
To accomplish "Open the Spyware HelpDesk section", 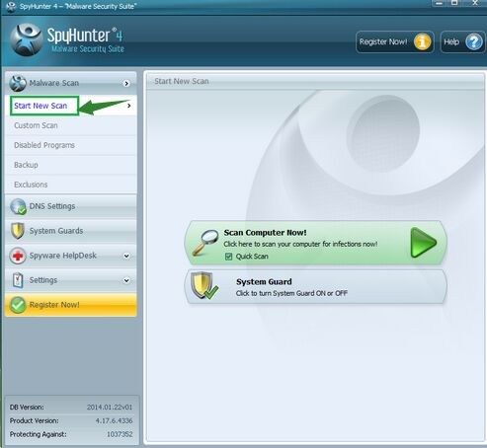I will tap(71, 256).
